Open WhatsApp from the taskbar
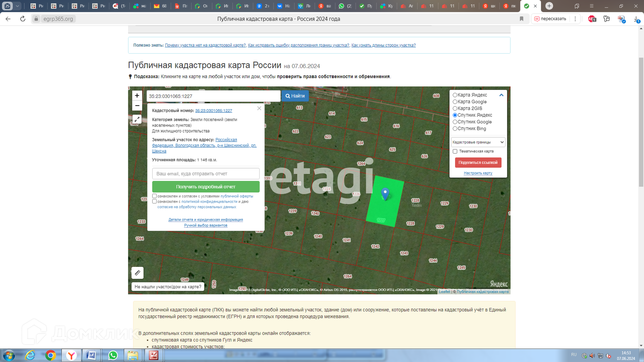This screenshot has height=362, width=644. (113, 355)
